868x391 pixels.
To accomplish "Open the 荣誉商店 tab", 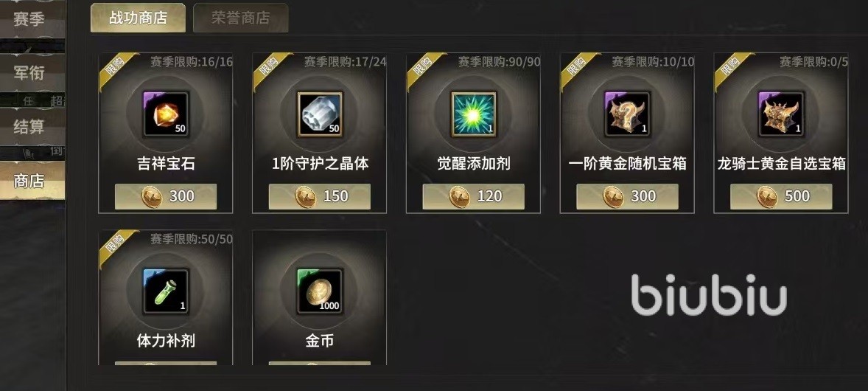I will [241, 17].
